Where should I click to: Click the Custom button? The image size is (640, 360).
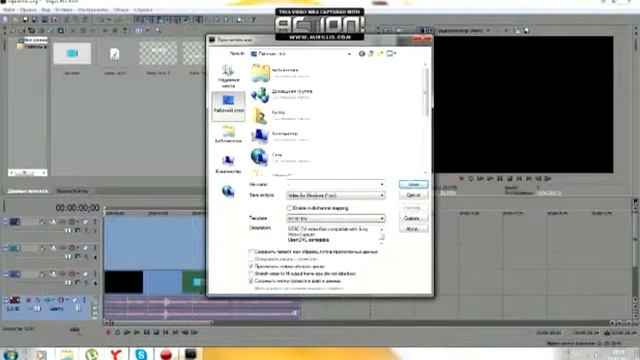click(413, 218)
